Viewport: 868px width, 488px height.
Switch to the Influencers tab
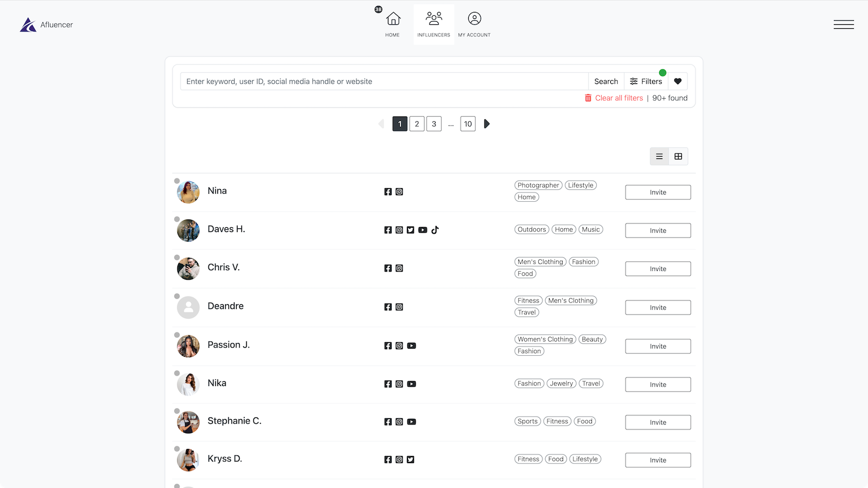(433, 24)
